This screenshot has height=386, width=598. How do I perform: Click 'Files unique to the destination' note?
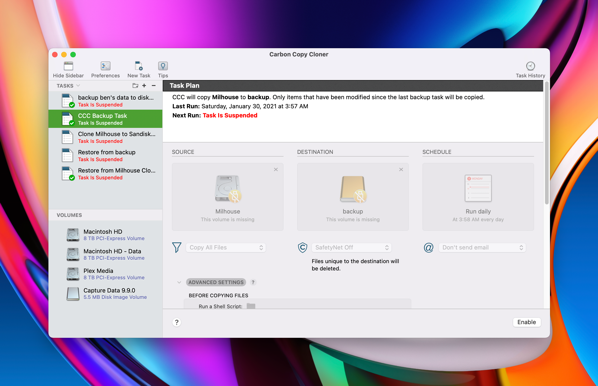[x=355, y=265]
